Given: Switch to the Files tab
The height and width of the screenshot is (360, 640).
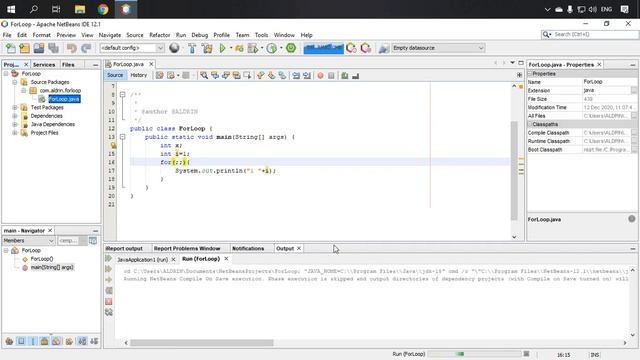Looking at the screenshot, I should click(68, 64).
